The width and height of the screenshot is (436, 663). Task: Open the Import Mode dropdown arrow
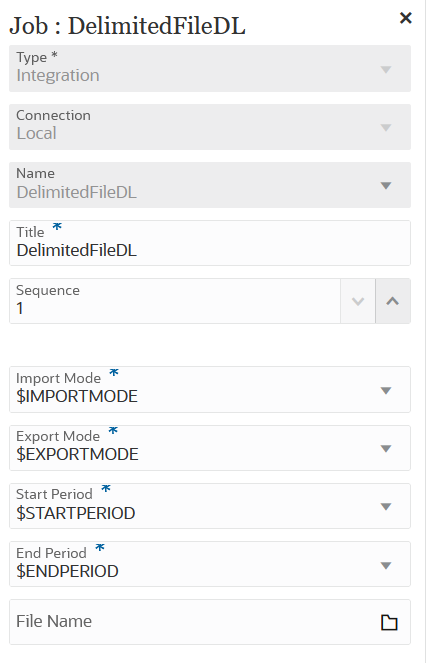(x=386, y=390)
